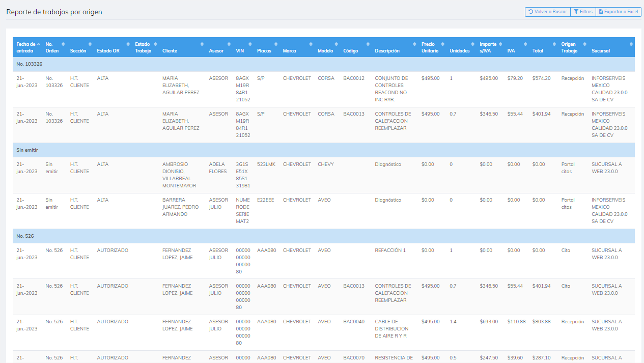Sort by Asesor column header
The height and width of the screenshot is (363, 644).
click(219, 47)
